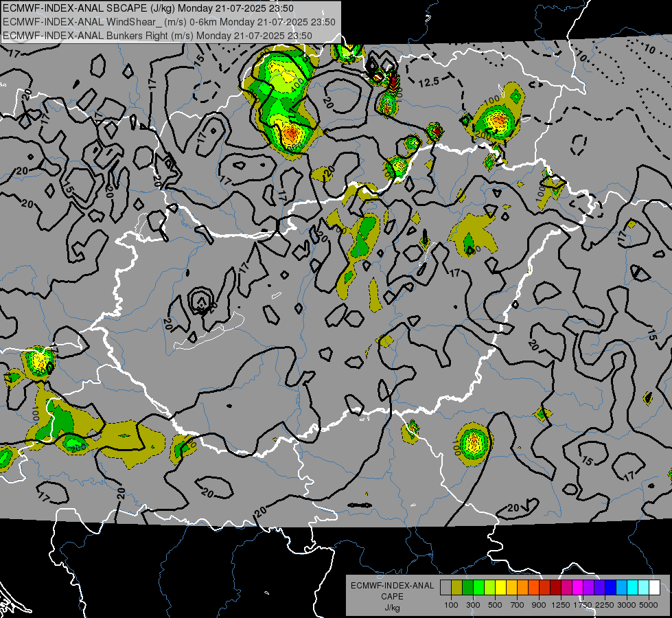Select the red swatch after the 900 tick

coord(545,587)
